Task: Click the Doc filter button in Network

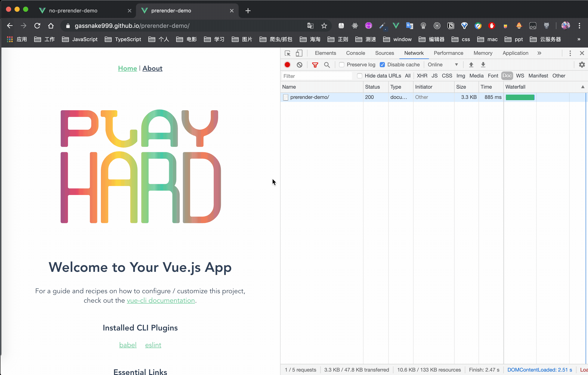Action: click(507, 76)
